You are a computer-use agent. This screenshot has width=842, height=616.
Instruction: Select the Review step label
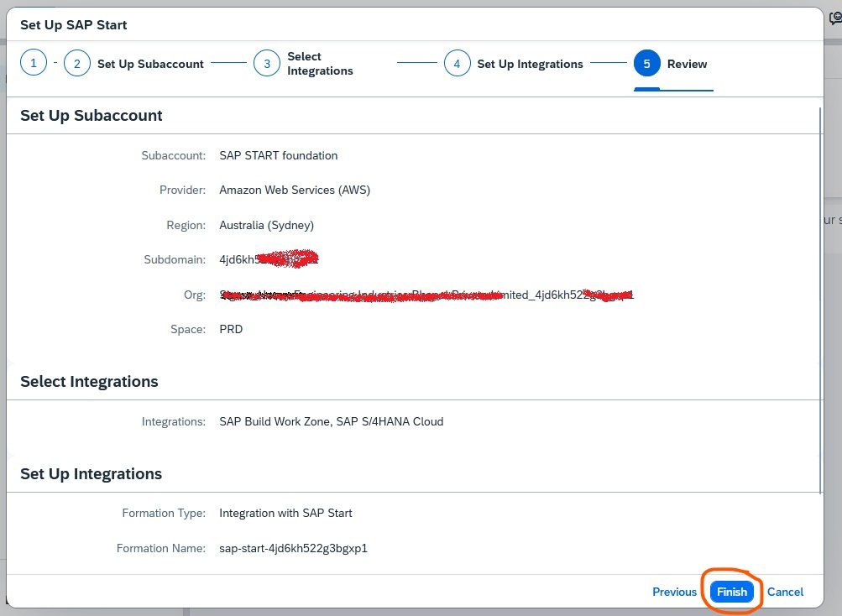(687, 64)
